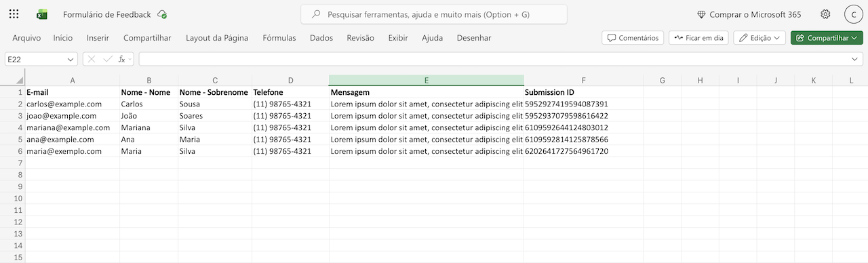Image resolution: width=868 pixels, height=263 pixels.
Task: Select column A header
Action: (x=73, y=81)
